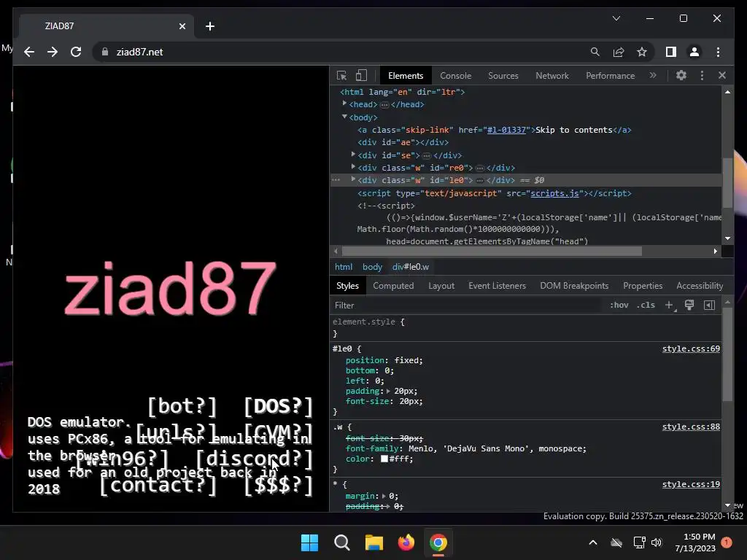
Task: Open File Explorer from the taskbar
Action: coord(374,542)
